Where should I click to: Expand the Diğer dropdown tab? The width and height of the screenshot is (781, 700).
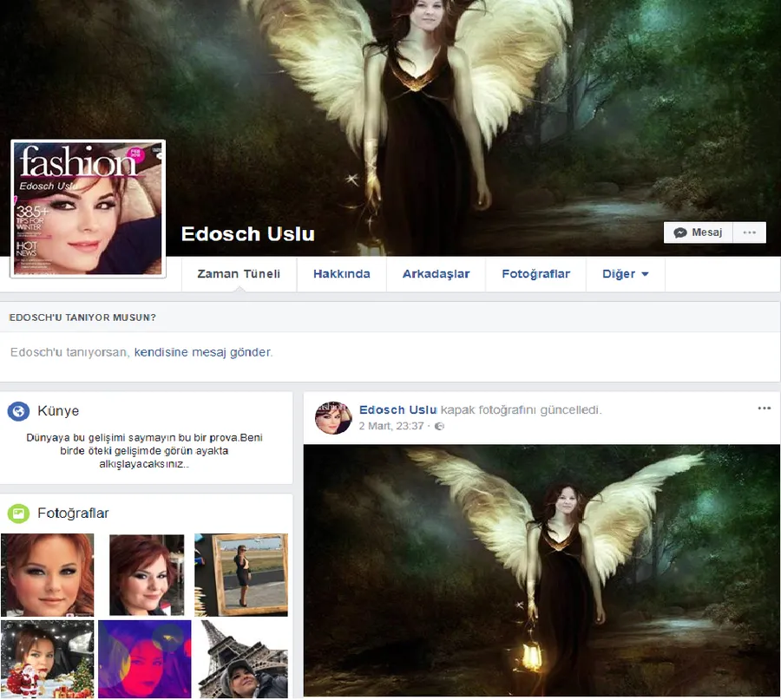[625, 274]
